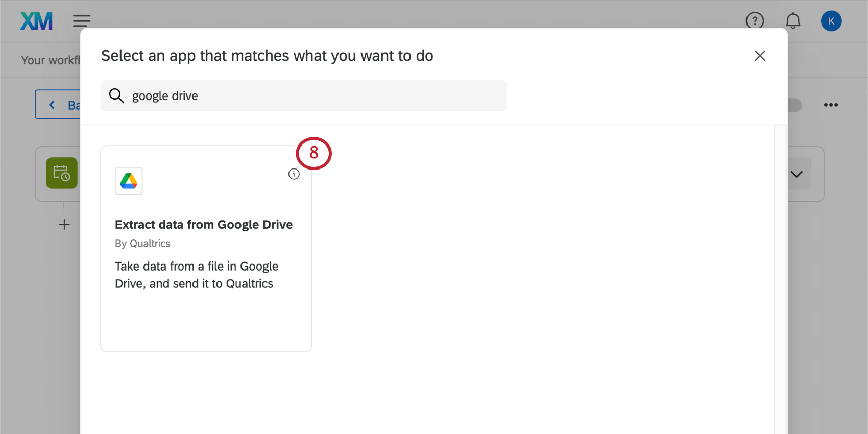Click the green scheduled trigger icon
The width and height of the screenshot is (868, 434).
coord(62,173)
